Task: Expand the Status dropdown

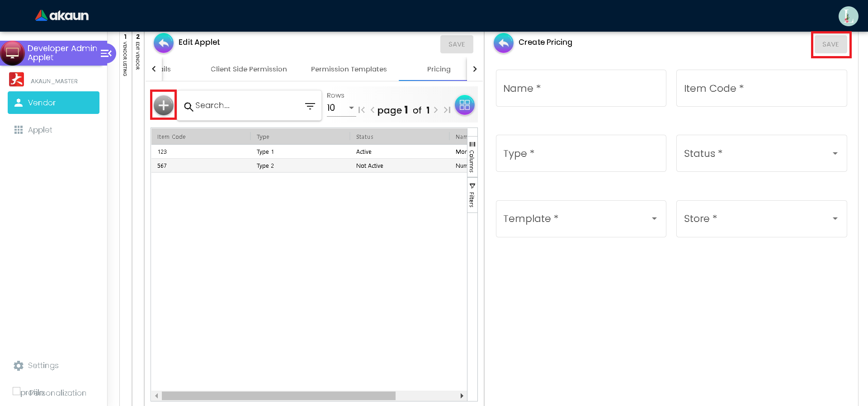Action: [x=835, y=153]
